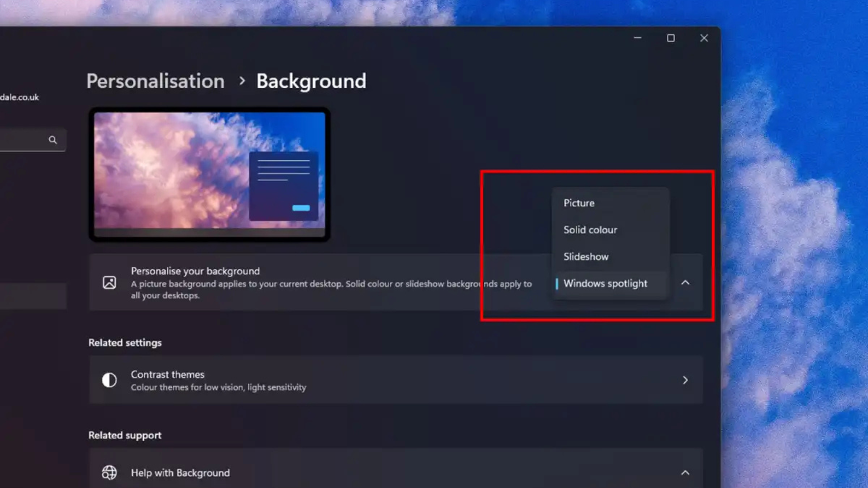Choose Solid colour from the open list

[x=590, y=230]
